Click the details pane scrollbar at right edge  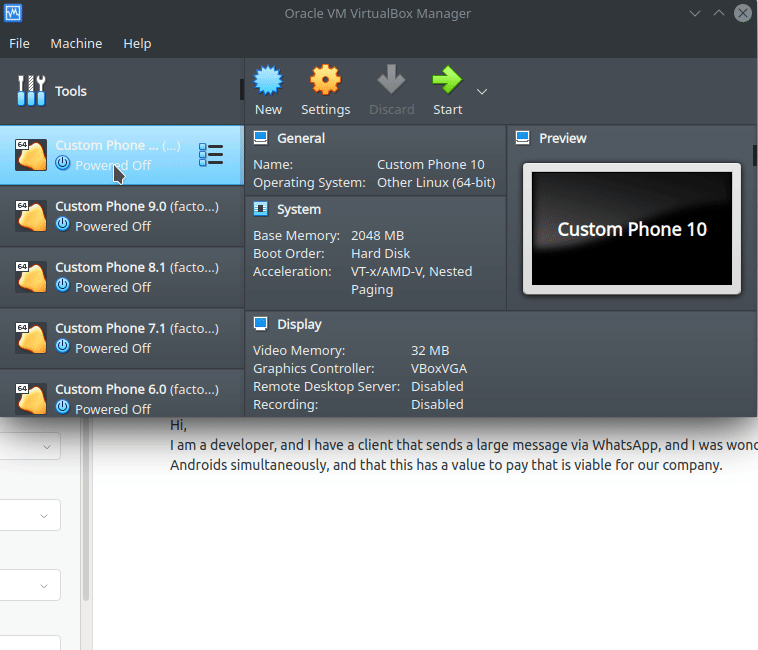coord(755,155)
